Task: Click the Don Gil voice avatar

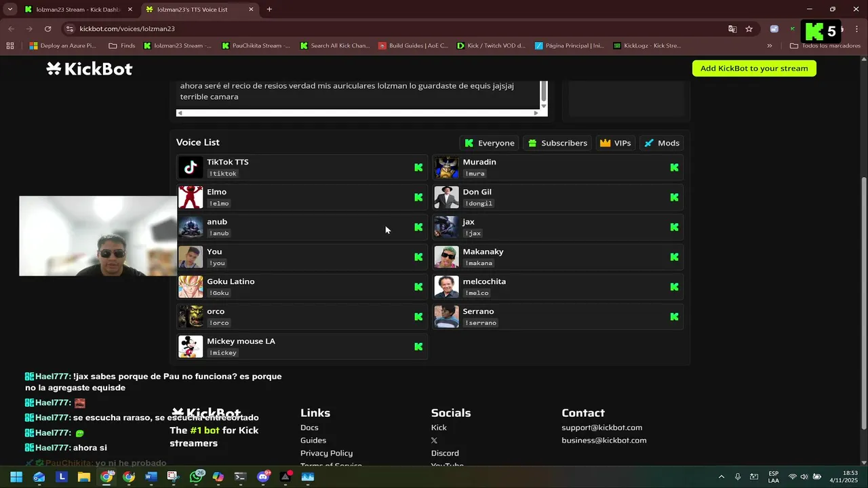Action: [x=446, y=197]
